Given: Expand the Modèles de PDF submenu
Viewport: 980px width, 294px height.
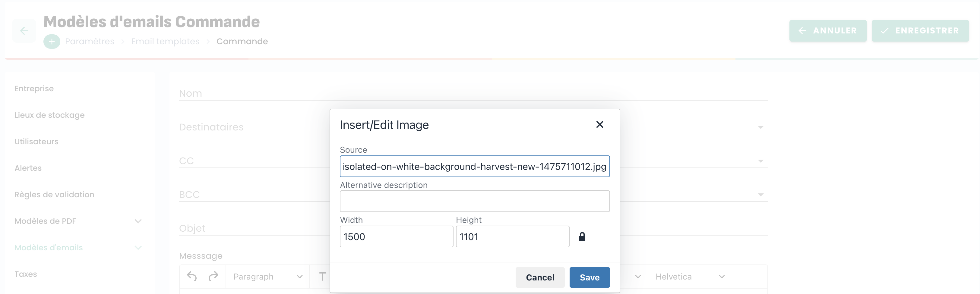Looking at the screenshot, I should point(138,221).
